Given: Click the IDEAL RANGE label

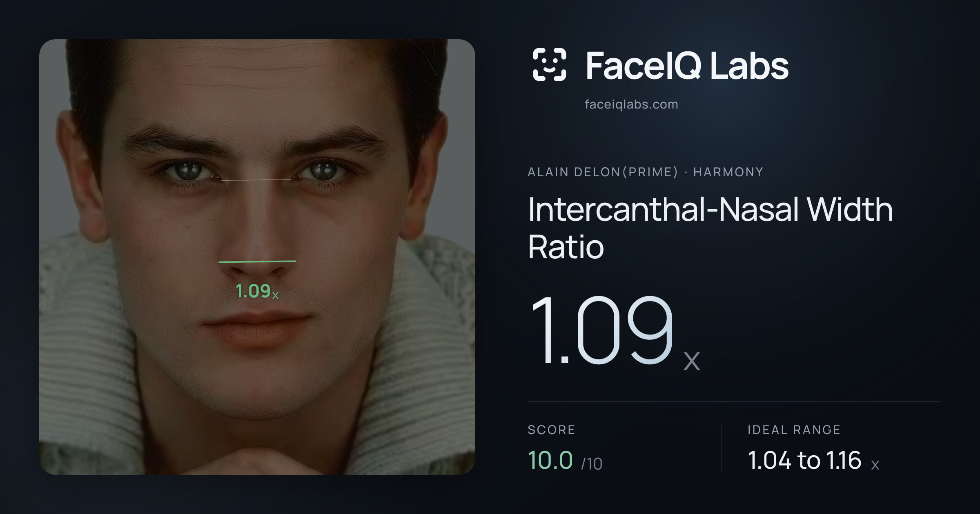Looking at the screenshot, I should pyautogui.click(x=794, y=430).
